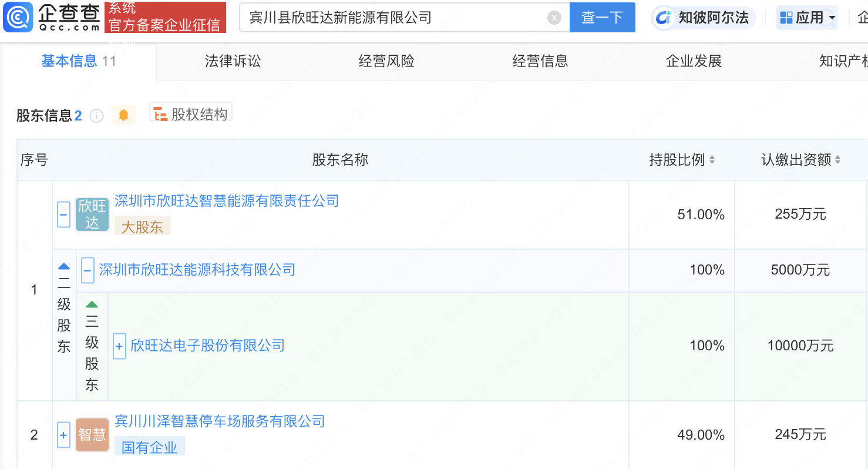Click the 10000万元 contribution cell
Image resolution: width=868 pixels, height=469 pixels.
point(800,346)
